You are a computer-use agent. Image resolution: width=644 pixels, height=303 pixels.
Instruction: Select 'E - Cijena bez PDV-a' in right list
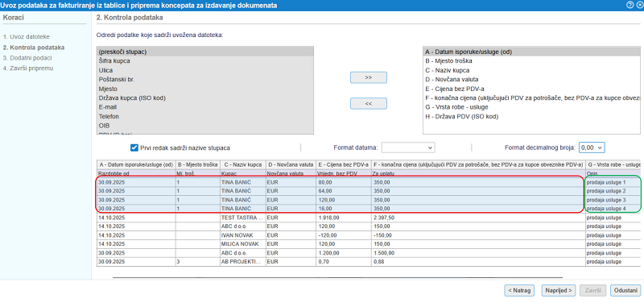click(x=532, y=89)
